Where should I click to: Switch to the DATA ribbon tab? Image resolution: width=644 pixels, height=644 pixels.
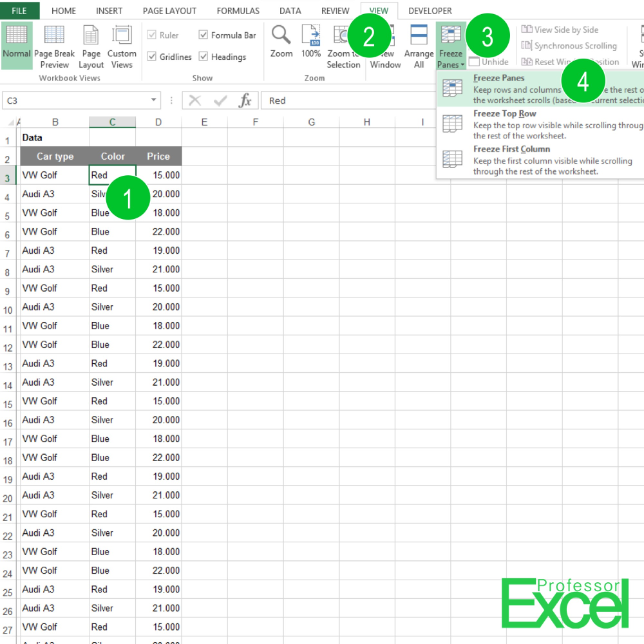[290, 10]
